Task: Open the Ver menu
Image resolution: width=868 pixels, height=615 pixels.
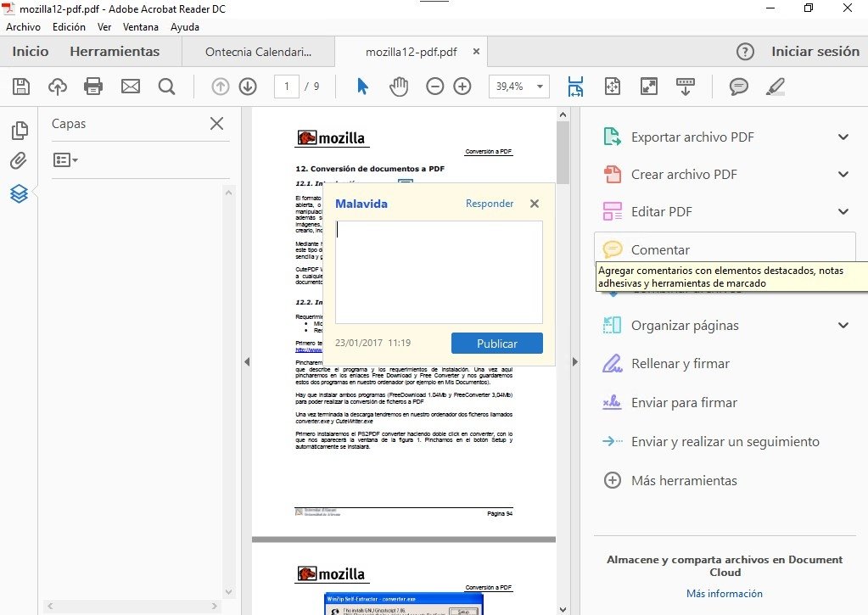Action: tap(104, 26)
